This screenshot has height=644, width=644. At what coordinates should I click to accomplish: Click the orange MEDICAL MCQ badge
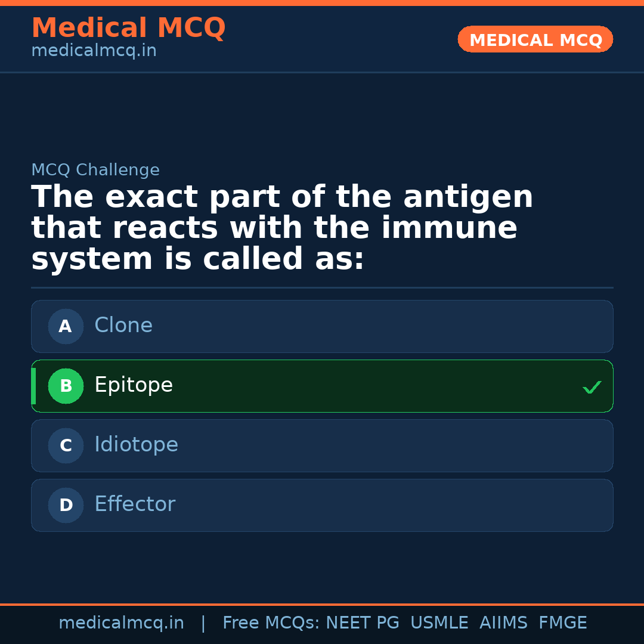pos(535,39)
